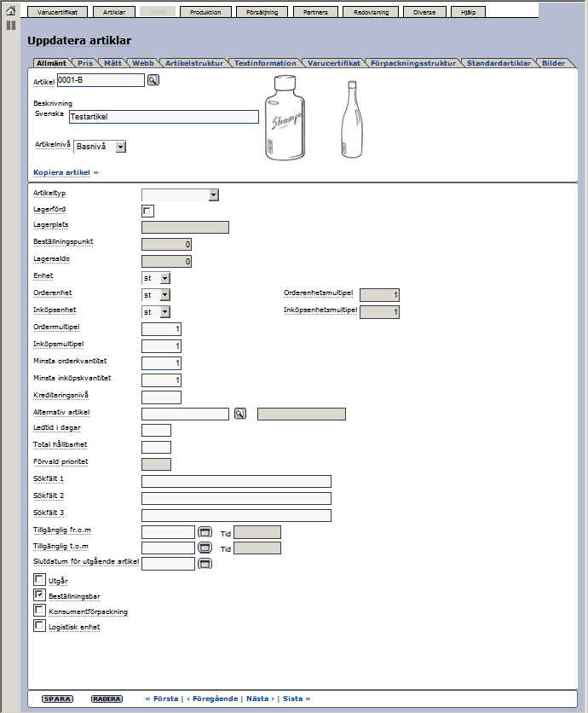Open the Artikelnivå dropdown showing Basnivå
The width and height of the screenshot is (588, 713).
click(x=100, y=147)
